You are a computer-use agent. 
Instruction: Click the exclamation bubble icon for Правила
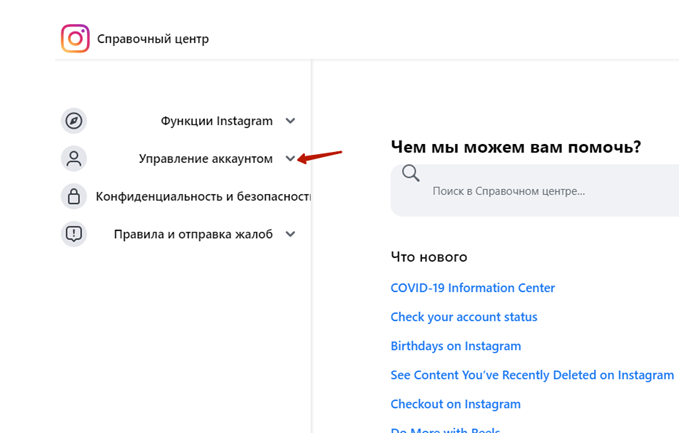[x=74, y=234]
